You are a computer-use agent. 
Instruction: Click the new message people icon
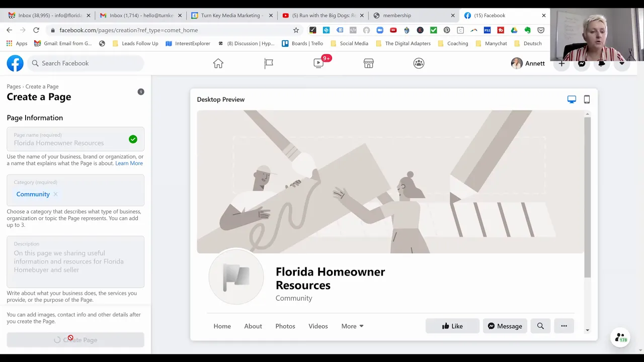pos(620,337)
